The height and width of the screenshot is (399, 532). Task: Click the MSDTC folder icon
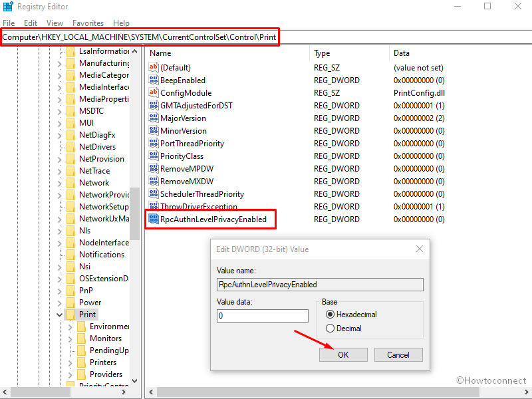pos(70,111)
